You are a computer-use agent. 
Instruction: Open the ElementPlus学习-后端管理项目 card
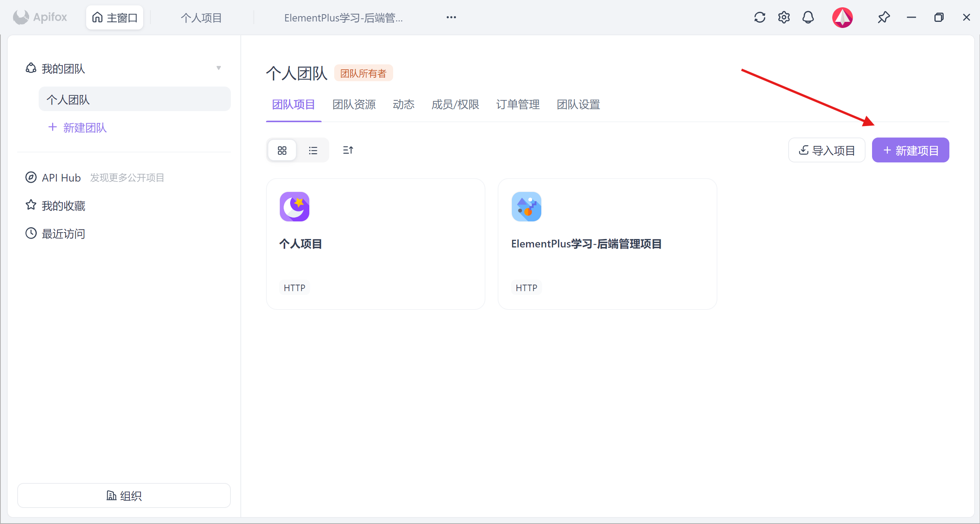coord(607,244)
